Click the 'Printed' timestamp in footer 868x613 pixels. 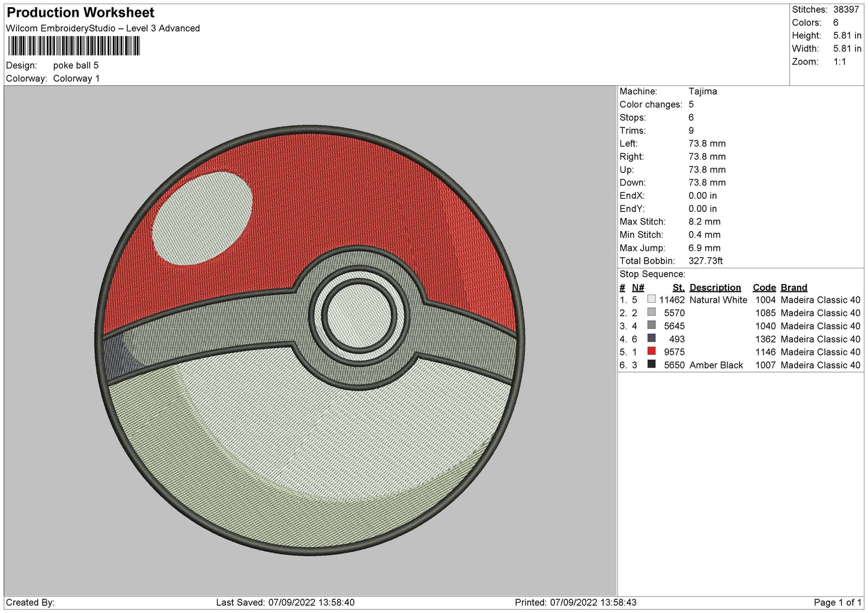(575, 603)
